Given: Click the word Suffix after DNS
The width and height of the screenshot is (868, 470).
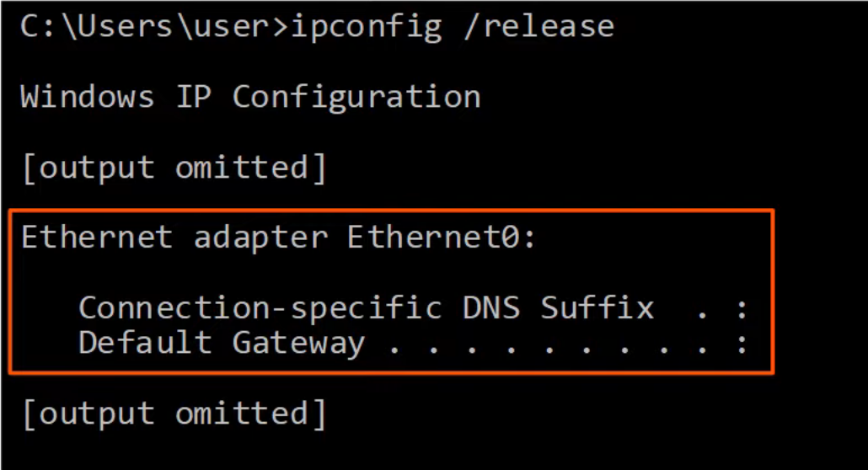Looking at the screenshot, I should (597, 307).
